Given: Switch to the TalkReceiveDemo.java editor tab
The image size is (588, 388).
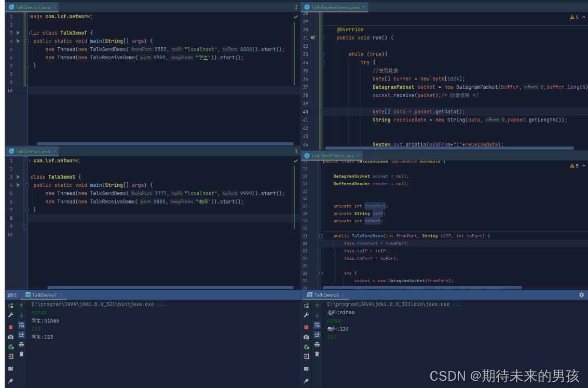Looking at the screenshot, I should pos(335,7).
